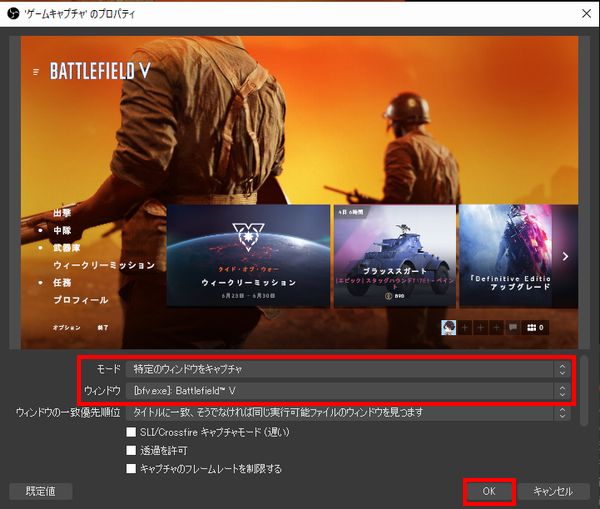Open the ウィークリーミッション Tides of War card
Image resolution: width=600 pixels, height=509 pixels.
(248, 256)
